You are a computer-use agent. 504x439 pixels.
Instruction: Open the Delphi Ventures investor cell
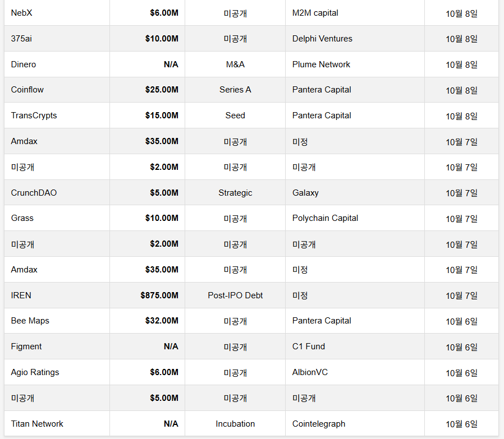(x=322, y=39)
